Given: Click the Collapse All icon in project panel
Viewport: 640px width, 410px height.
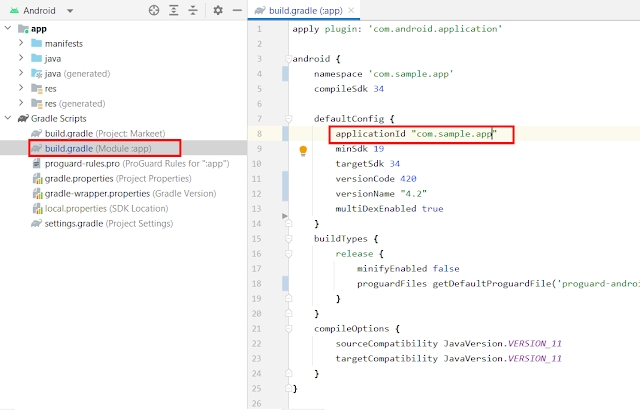Looking at the screenshot, I should click(192, 10).
